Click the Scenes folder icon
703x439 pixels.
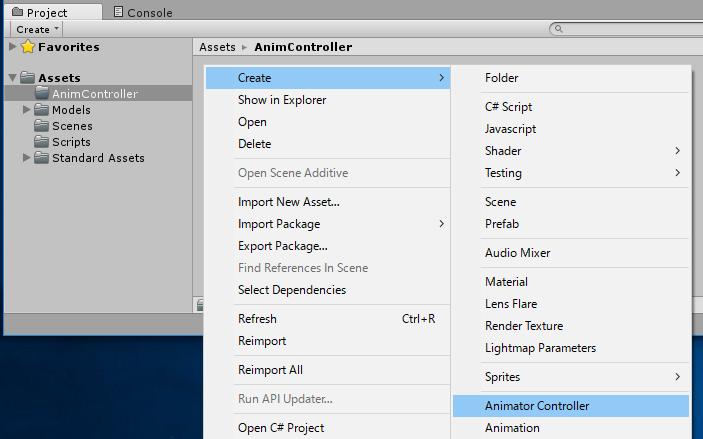point(42,126)
